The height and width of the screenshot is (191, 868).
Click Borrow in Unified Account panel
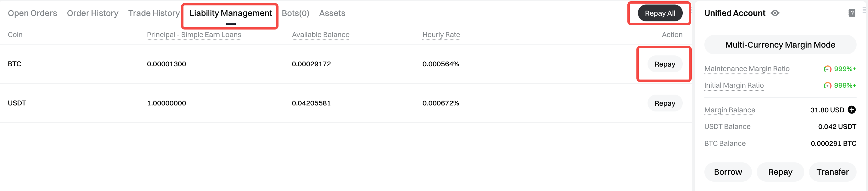[x=728, y=172]
